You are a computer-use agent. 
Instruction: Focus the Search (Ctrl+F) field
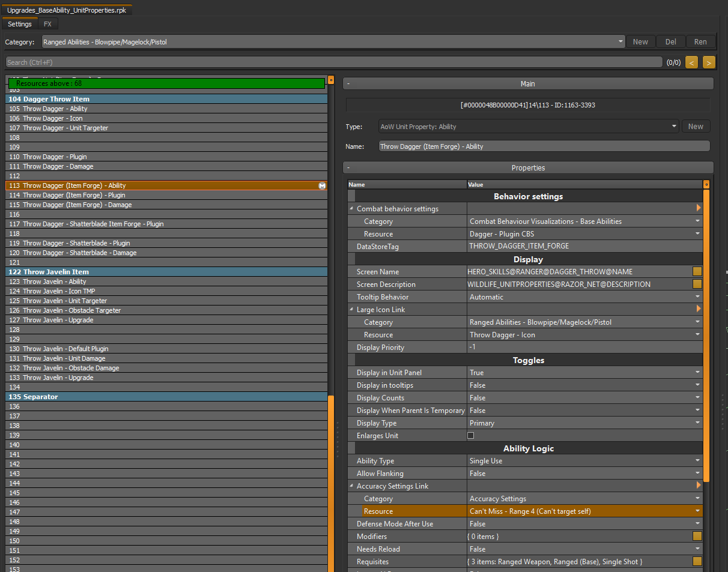(x=334, y=62)
